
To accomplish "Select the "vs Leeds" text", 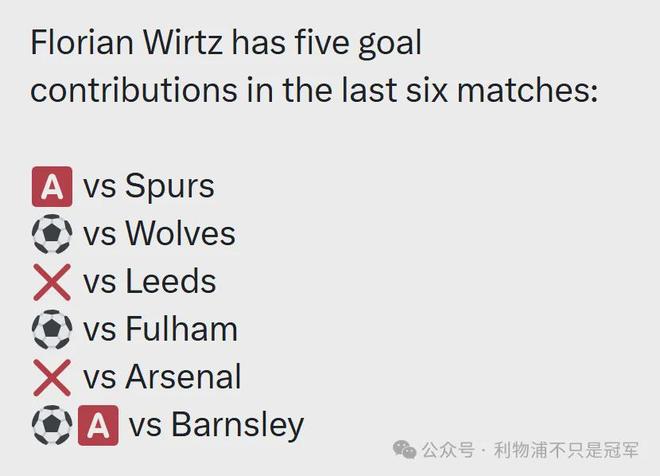I will pyautogui.click(x=150, y=282).
